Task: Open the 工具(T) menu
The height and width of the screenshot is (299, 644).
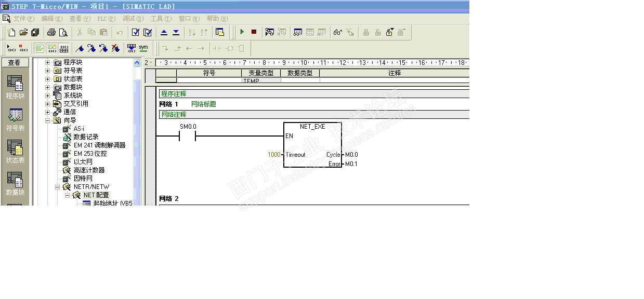Action: coord(161,19)
